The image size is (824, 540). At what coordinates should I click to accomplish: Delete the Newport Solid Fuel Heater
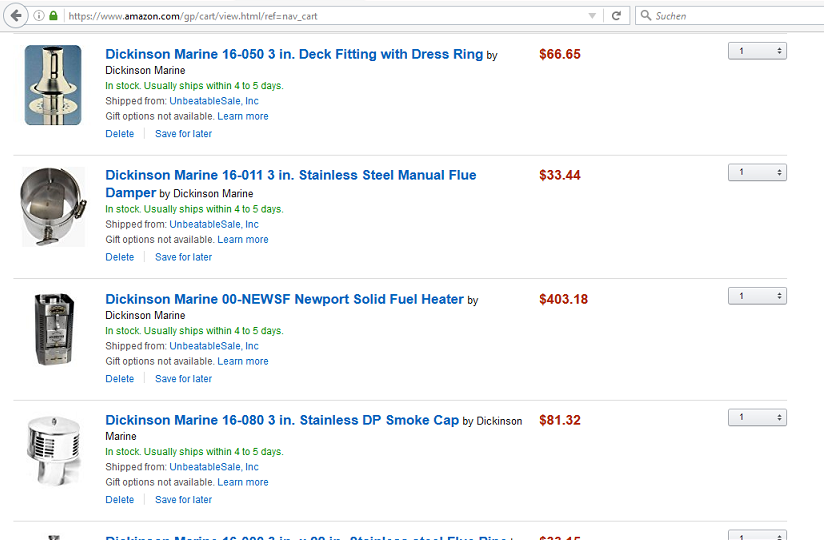tap(120, 379)
